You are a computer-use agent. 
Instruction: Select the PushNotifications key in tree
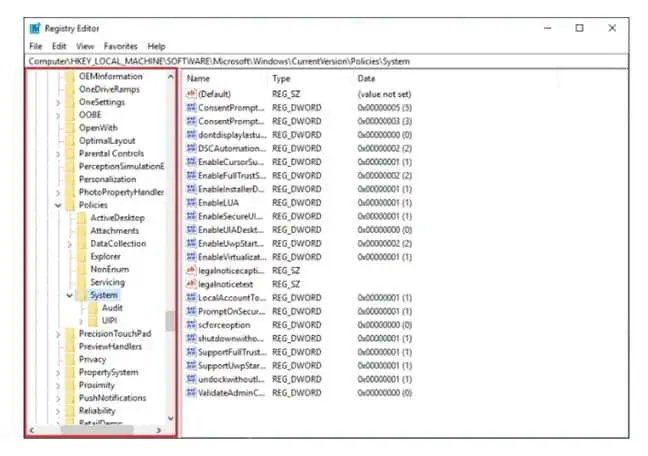coord(112,398)
